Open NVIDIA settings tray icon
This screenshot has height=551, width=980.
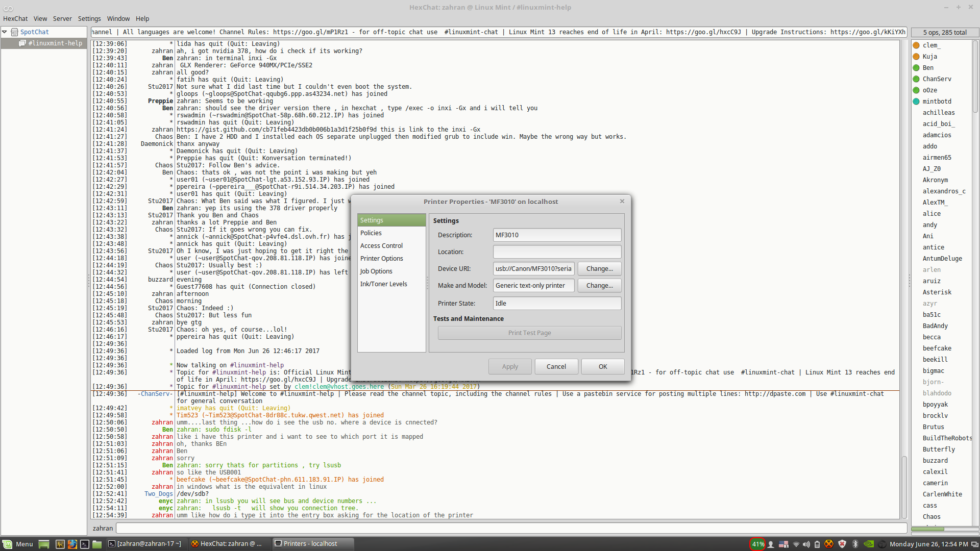[868, 544]
